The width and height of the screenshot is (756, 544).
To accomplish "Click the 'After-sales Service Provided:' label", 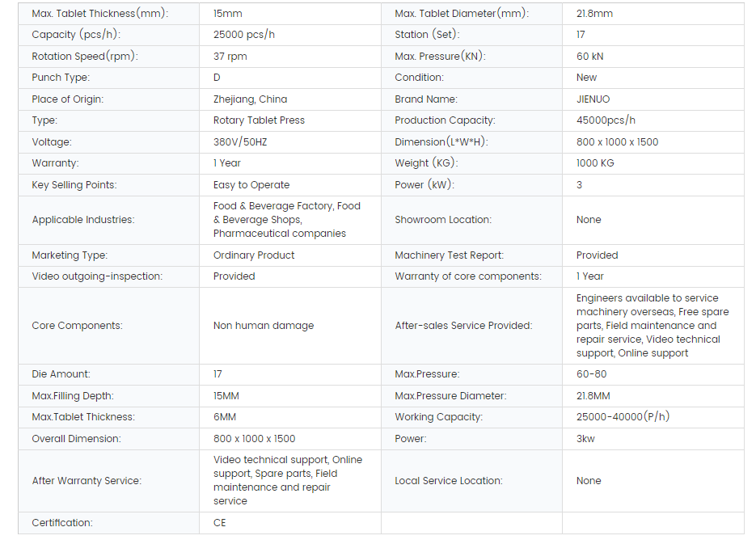I will 463,326.
